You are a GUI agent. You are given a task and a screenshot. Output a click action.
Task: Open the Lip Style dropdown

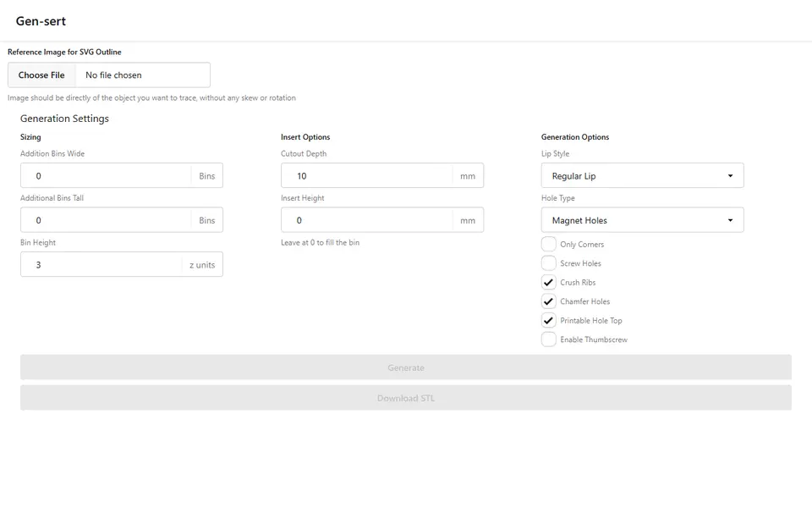click(x=642, y=176)
